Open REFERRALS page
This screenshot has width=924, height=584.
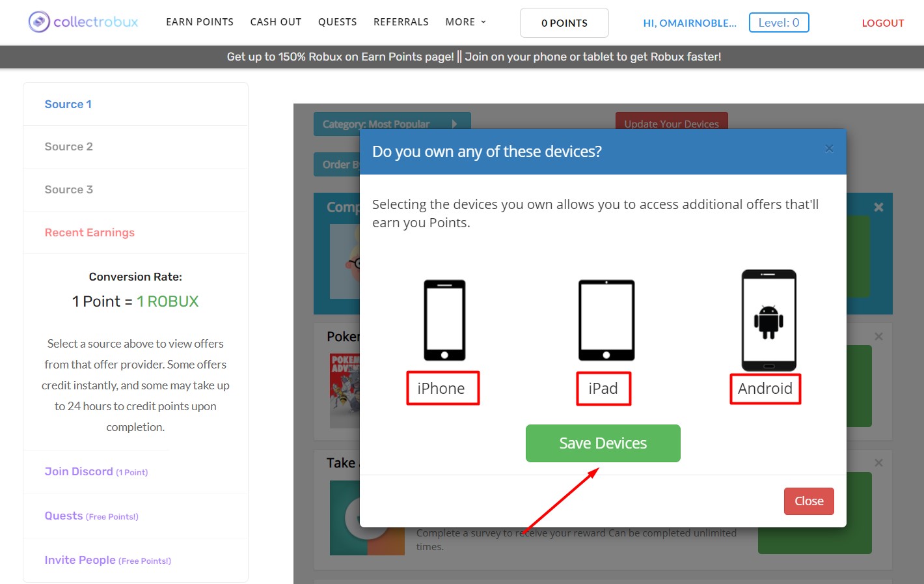(401, 22)
